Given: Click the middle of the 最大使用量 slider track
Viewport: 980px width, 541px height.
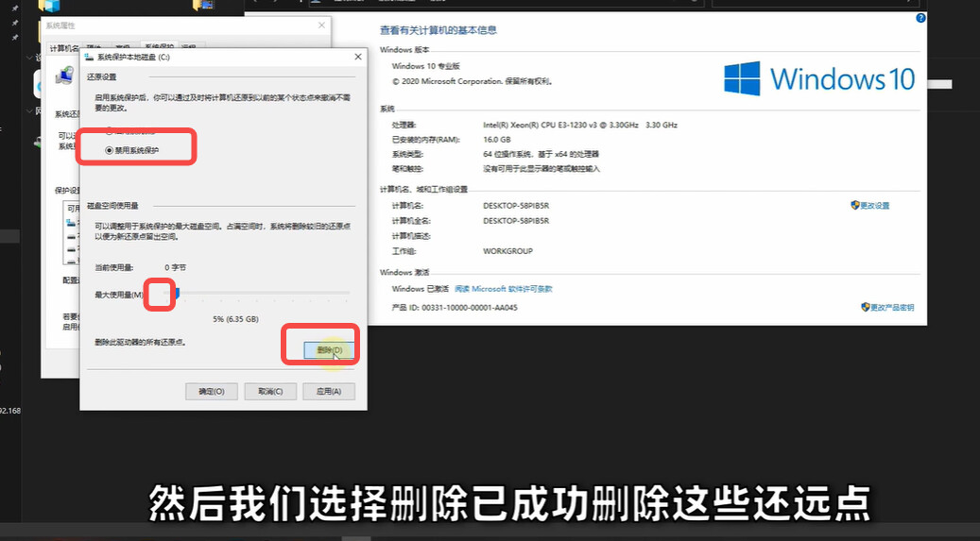Looking at the screenshot, I should pos(257,293).
